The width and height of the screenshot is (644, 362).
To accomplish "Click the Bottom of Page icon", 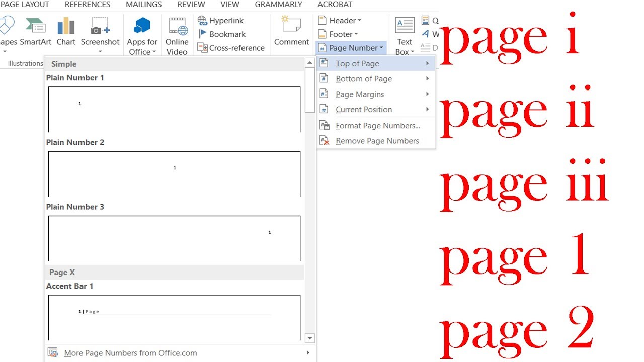I will tap(325, 79).
